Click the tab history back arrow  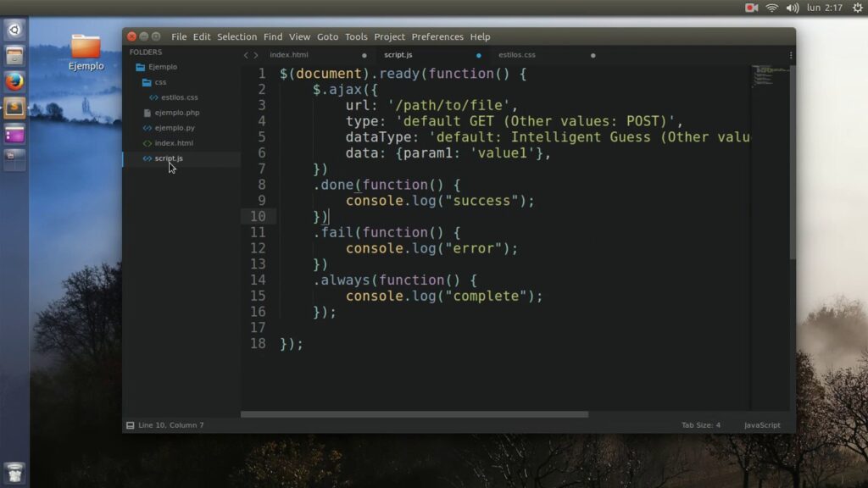point(246,55)
